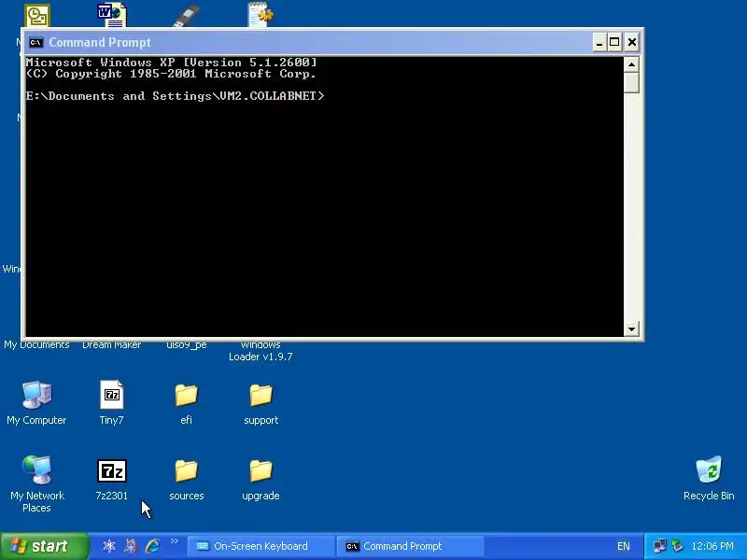
Task: Minimize the Command Prompt window
Action: pyautogui.click(x=599, y=42)
